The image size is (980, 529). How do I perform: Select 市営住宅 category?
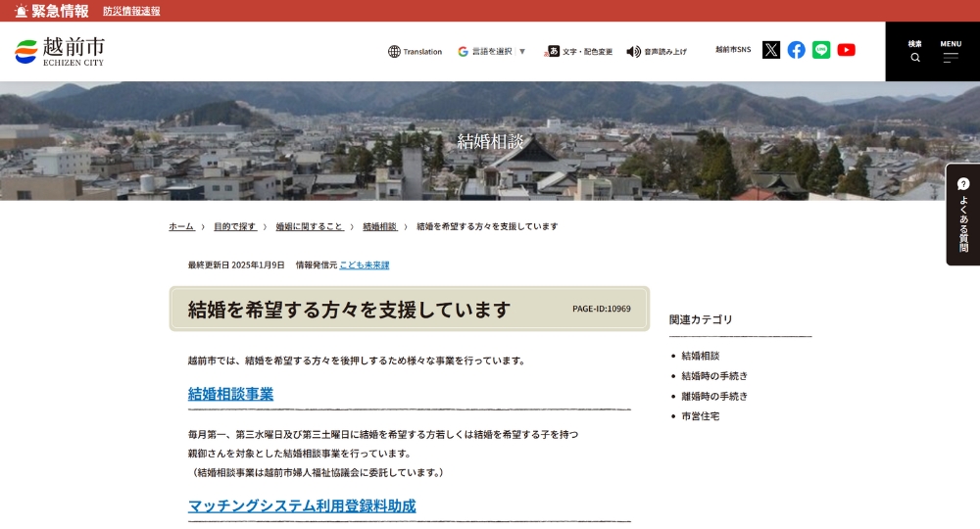[x=701, y=416]
